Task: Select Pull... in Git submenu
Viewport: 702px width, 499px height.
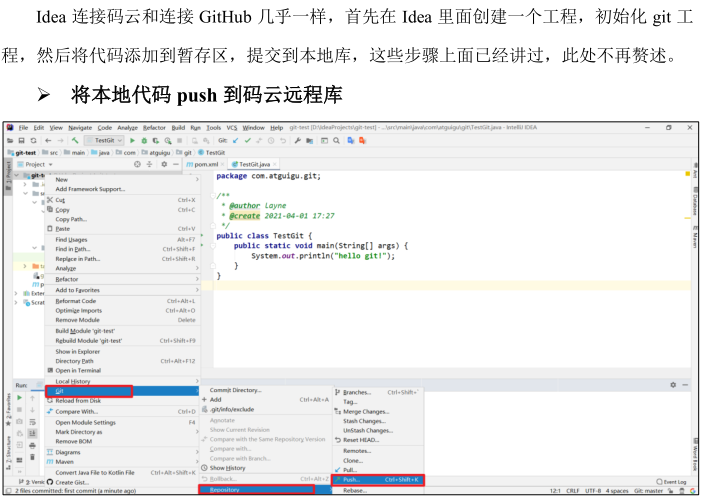Action: click(378, 470)
